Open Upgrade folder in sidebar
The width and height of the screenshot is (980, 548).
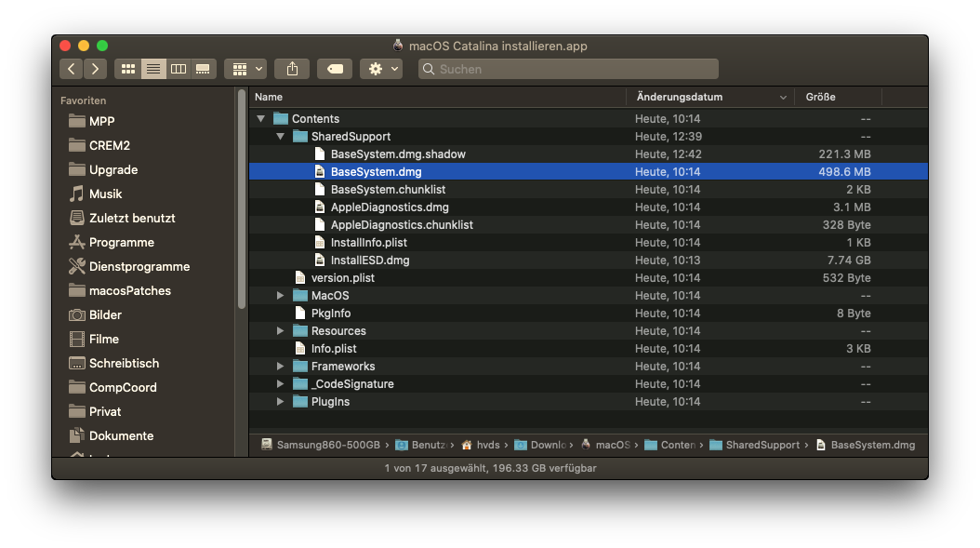(x=103, y=169)
